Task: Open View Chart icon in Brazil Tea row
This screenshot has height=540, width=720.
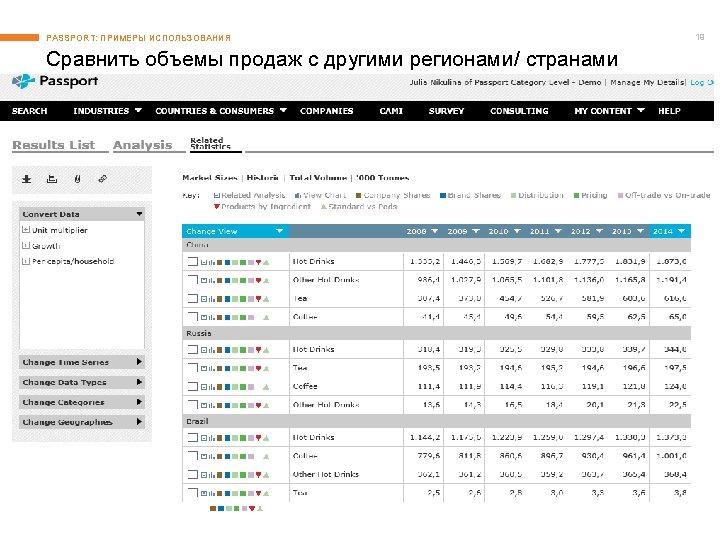Action: [x=212, y=494]
